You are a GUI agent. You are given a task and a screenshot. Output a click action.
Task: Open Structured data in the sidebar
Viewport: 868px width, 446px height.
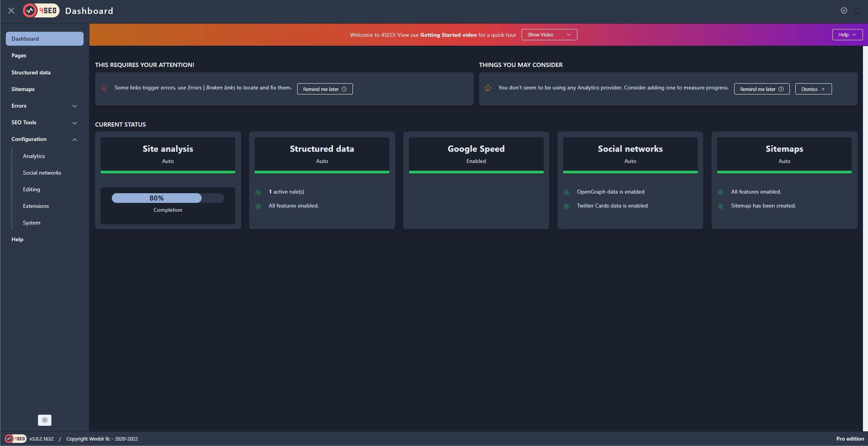31,72
